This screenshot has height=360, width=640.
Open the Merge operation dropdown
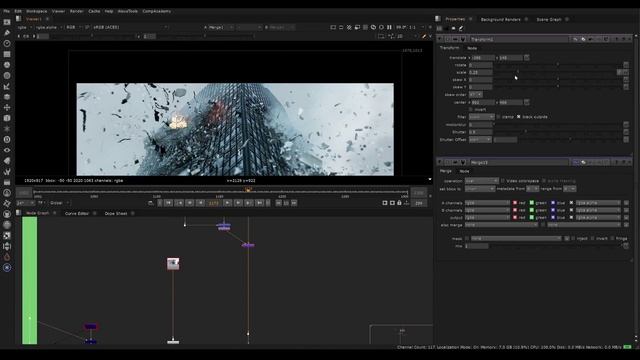coord(482,181)
